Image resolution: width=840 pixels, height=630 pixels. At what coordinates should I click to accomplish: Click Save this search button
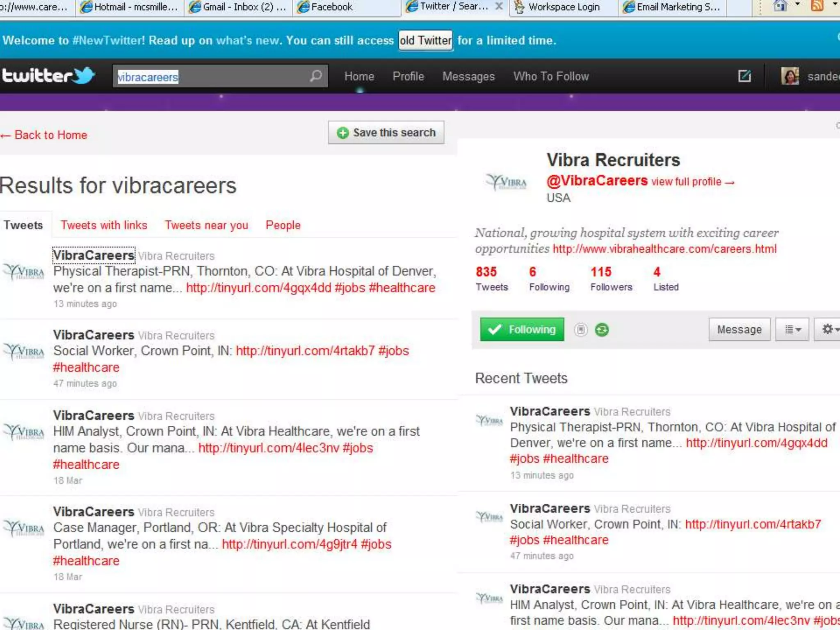386,132
